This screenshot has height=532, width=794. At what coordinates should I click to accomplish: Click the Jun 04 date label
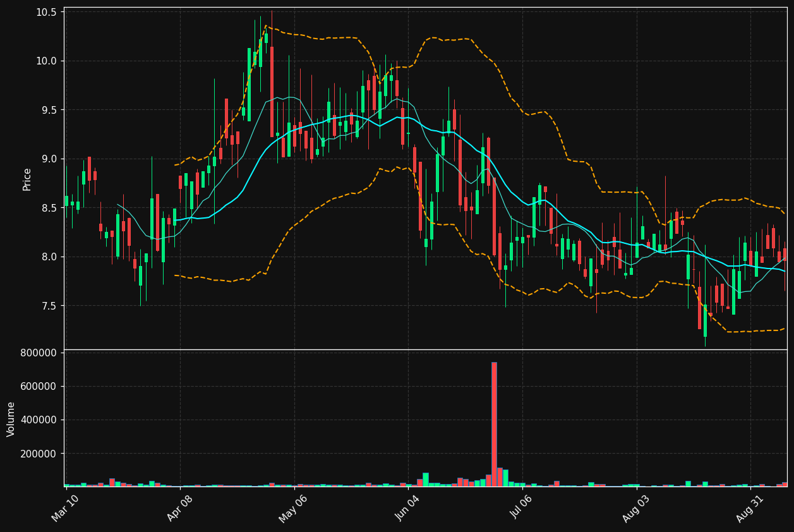408,509
